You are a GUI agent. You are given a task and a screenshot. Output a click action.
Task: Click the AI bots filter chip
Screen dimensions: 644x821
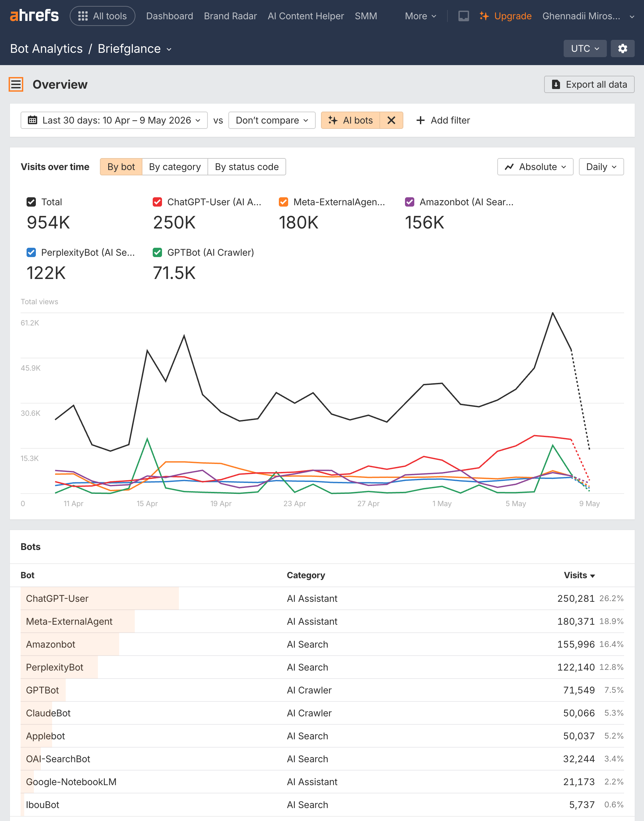pos(350,120)
